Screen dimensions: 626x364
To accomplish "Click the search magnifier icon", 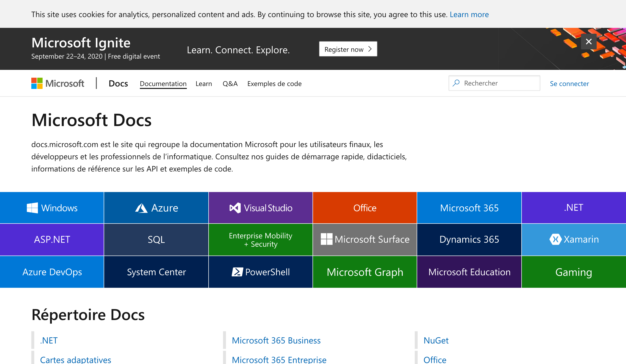I will pyautogui.click(x=456, y=83).
